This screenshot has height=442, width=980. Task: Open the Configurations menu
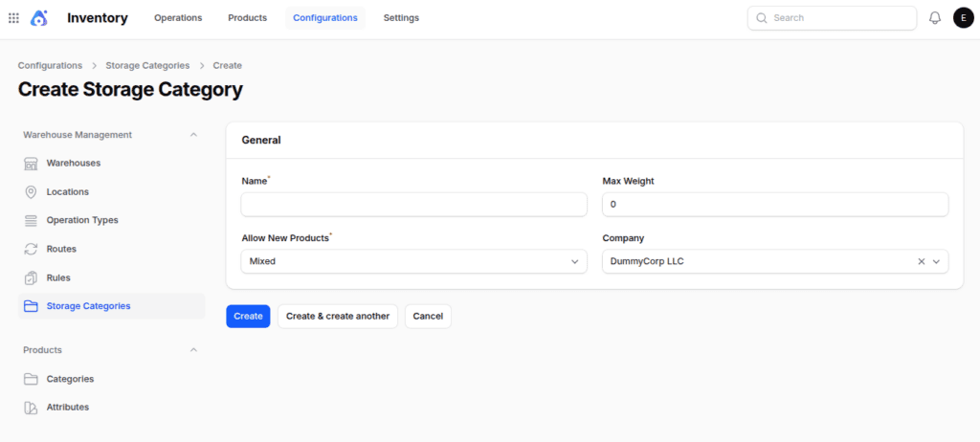coord(325,18)
